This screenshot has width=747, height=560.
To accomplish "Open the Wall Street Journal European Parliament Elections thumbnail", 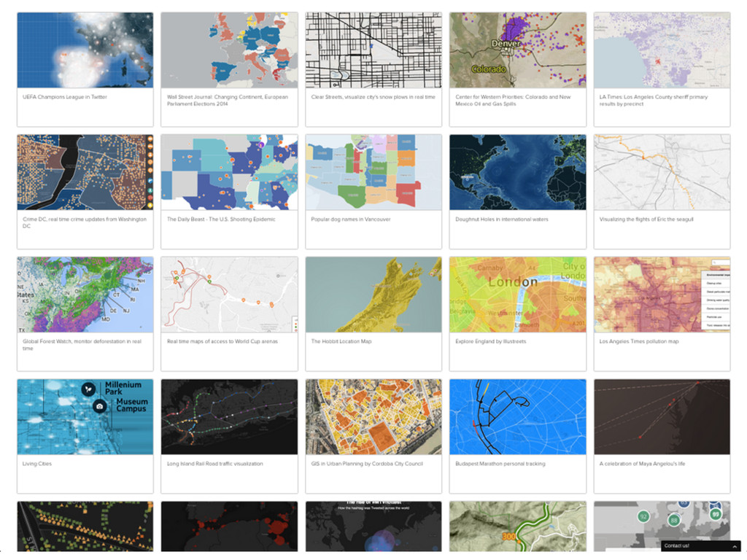I will [x=229, y=50].
